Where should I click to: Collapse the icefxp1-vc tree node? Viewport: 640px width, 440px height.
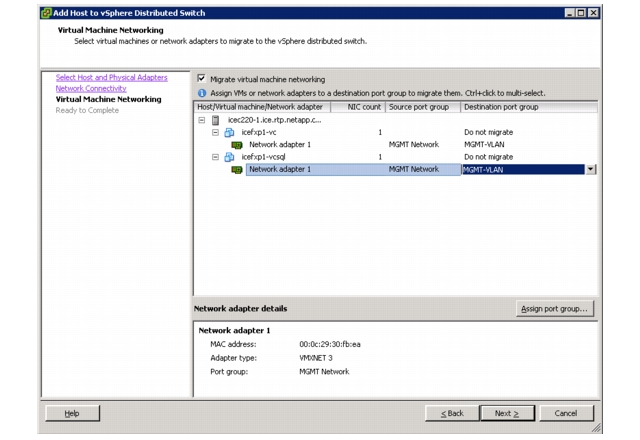216,132
